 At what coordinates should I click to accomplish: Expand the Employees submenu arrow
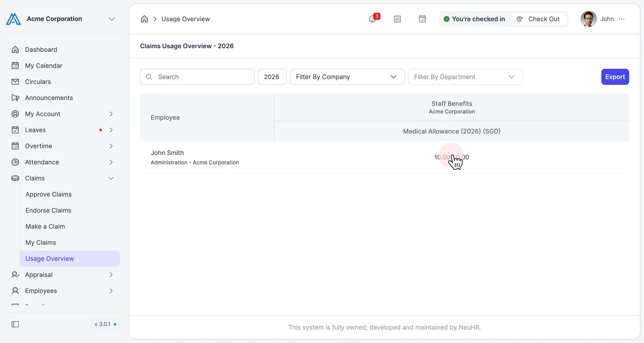[111, 291]
